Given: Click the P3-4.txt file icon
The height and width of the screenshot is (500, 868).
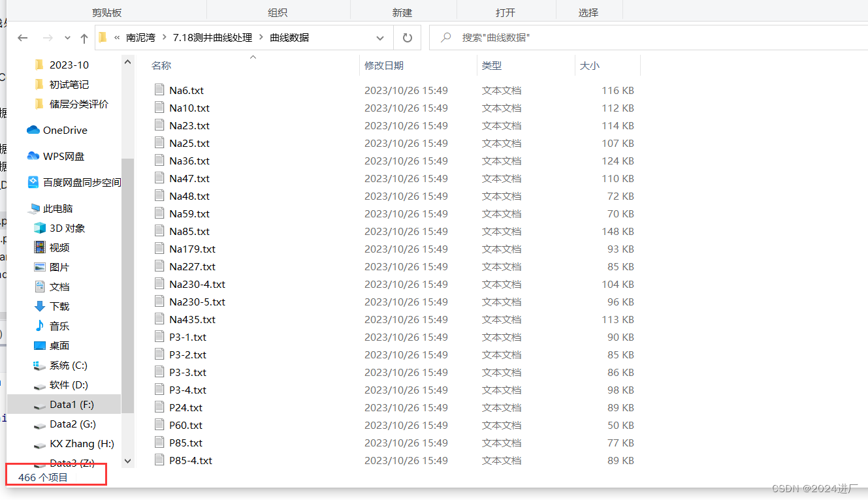Looking at the screenshot, I should tap(159, 389).
